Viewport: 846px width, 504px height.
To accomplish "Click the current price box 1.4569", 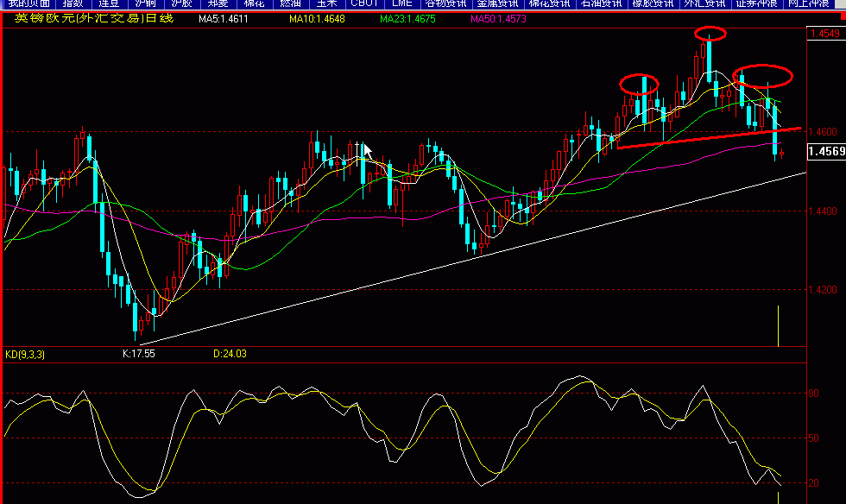I will 827,151.
